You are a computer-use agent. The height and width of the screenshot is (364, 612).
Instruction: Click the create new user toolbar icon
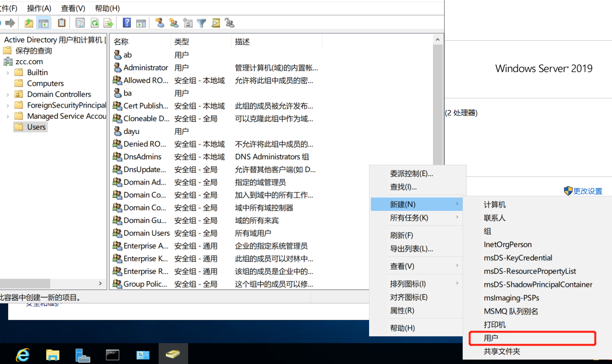[159, 23]
